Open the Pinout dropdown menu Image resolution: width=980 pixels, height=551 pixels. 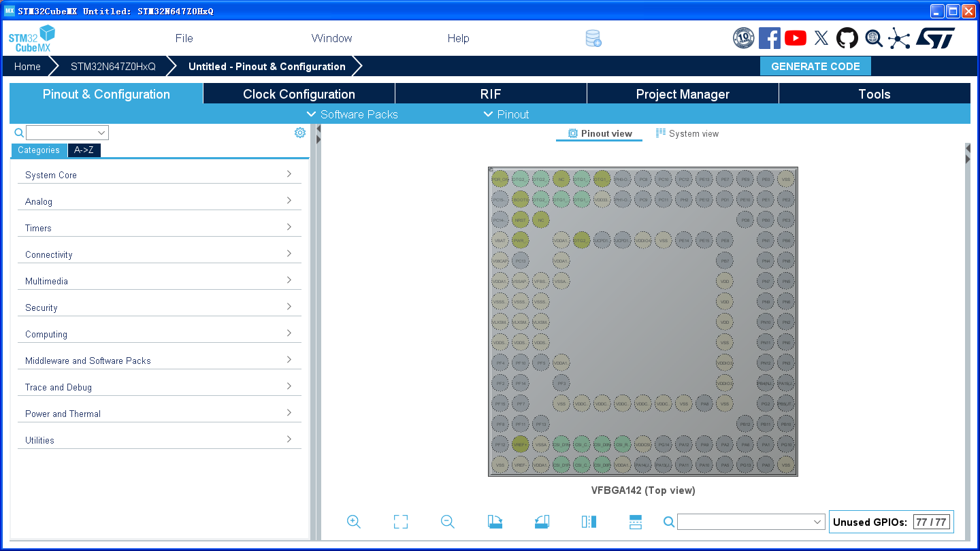(506, 114)
